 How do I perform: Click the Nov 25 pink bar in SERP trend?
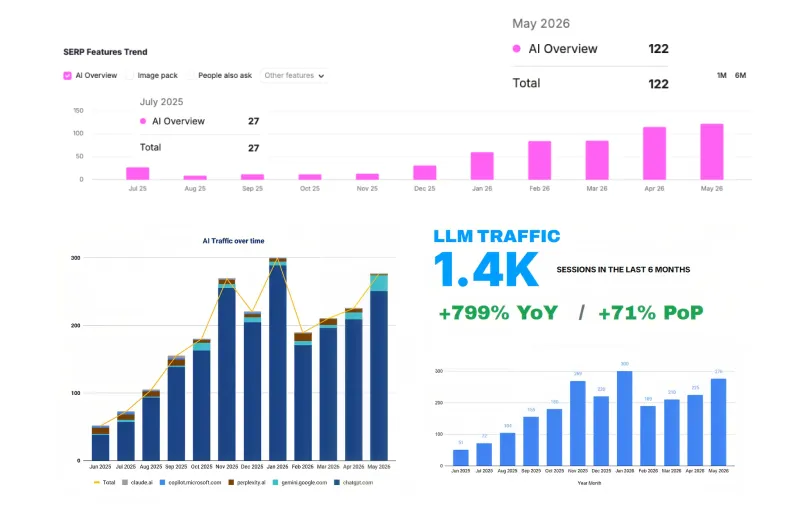tap(367, 177)
